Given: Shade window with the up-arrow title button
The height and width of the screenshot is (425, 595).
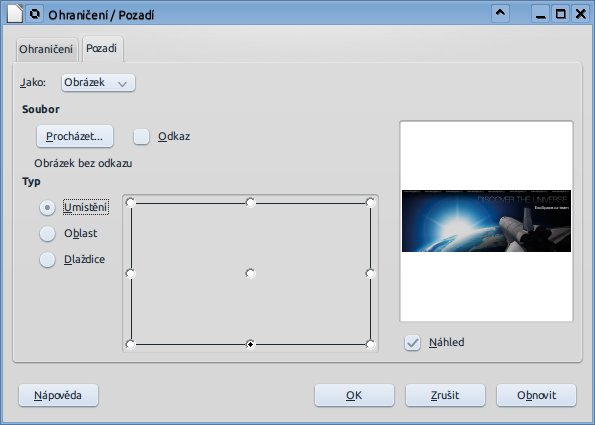Looking at the screenshot, I should [500, 14].
